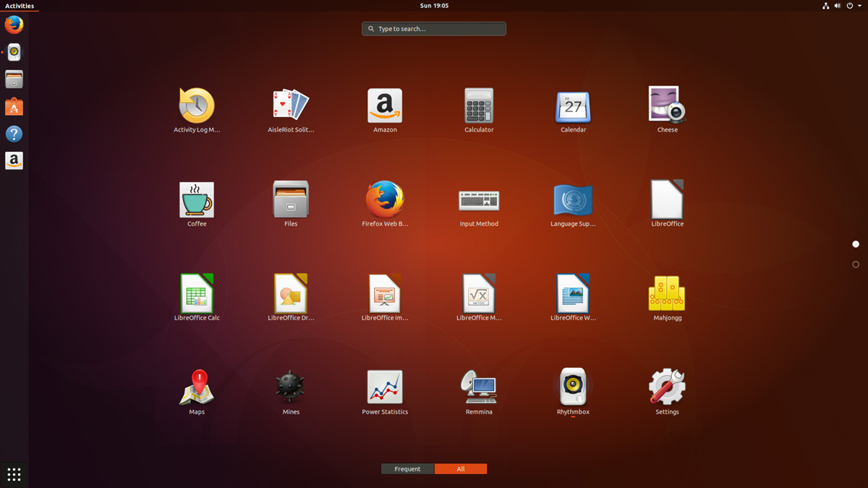Launch Firefox Web Browser from grid
This screenshot has width=868, height=488.
[385, 204]
